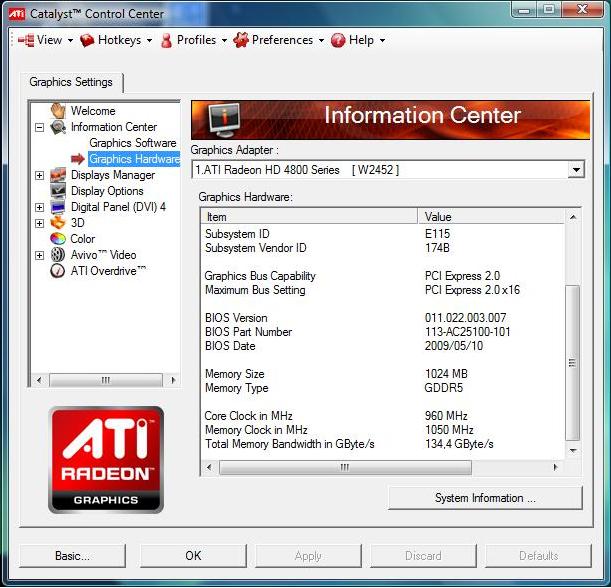The image size is (611, 588).
Task: Click the red Help question-mark icon
Action: click(338, 40)
